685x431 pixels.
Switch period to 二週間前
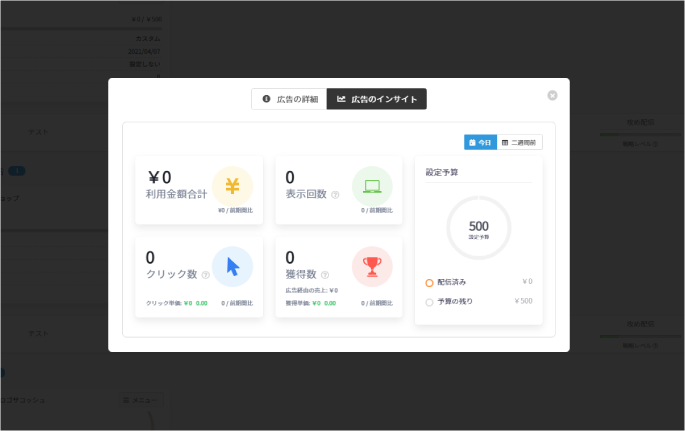(519, 142)
